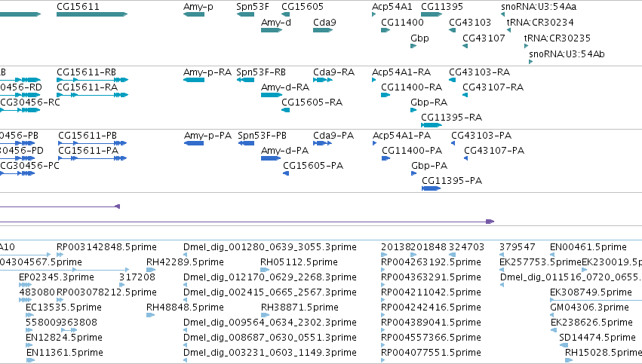642x364 pixels.
Task: Select the Spn53F gene glyph label
Action: pyautogui.click(x=253, y=7)
